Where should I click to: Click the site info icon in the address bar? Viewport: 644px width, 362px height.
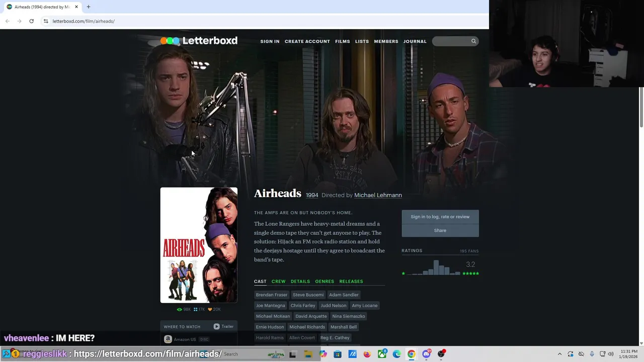(46, 21)
